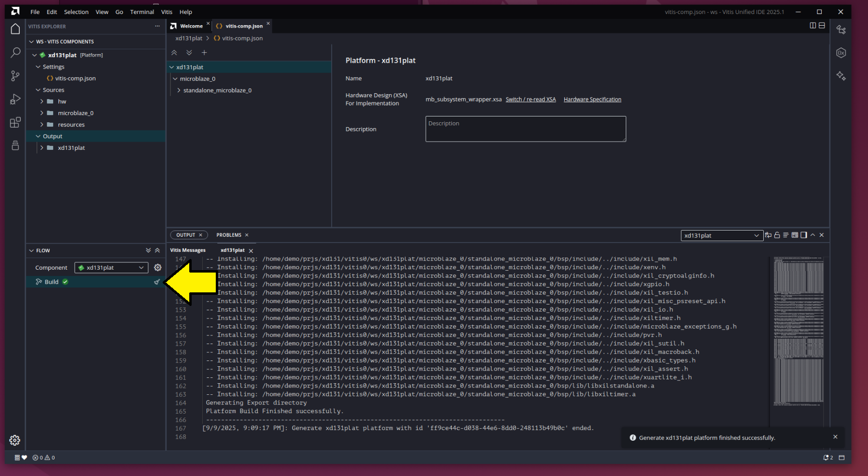The height and width of the screenshot is (476, 868).
Task: Click inside the Description text field
Action: coord(525,129)
